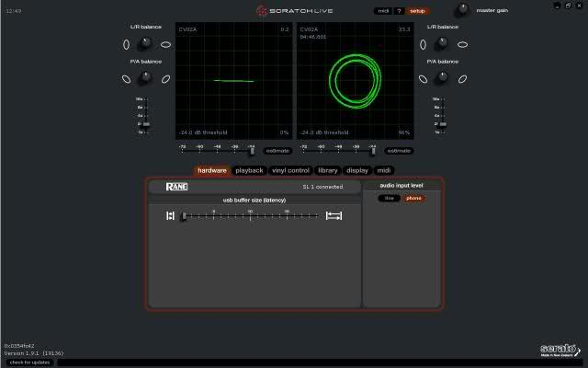Screen dimensions: 588x368
Task: Open the vinyl control tab
Action: tap(290, 170)
